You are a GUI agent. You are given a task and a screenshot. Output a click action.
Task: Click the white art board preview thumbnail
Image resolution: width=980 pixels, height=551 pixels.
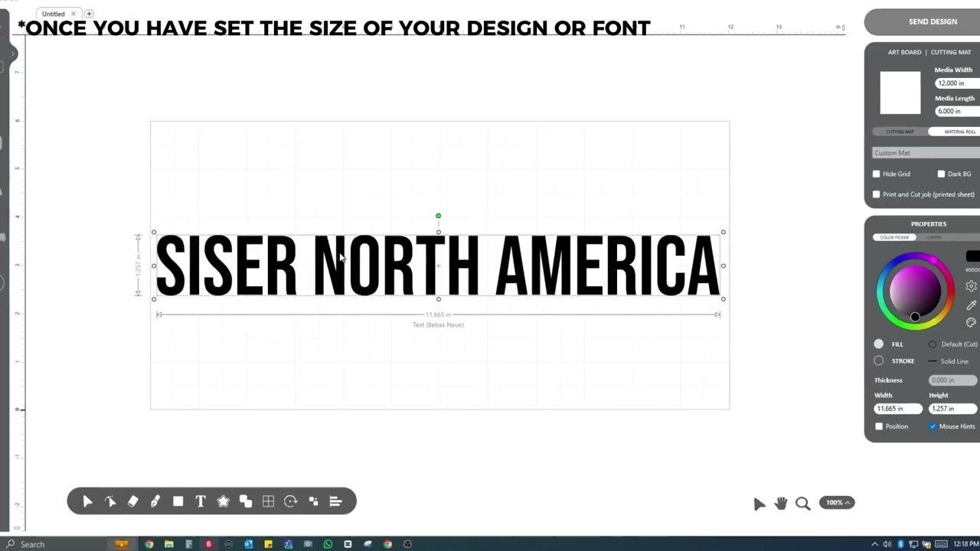coord(900,93)
